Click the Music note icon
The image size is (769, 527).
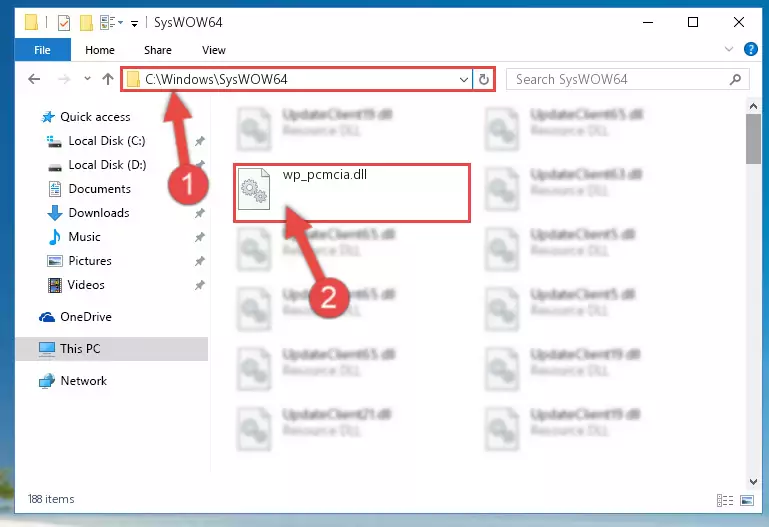55,237
